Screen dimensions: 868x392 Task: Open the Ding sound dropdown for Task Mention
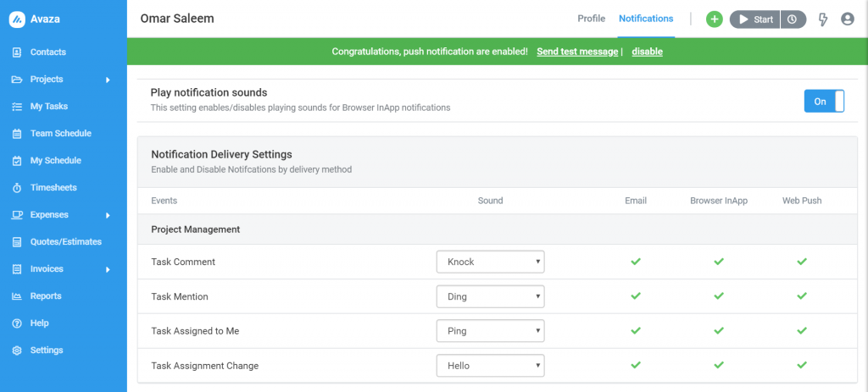[491, 296]
